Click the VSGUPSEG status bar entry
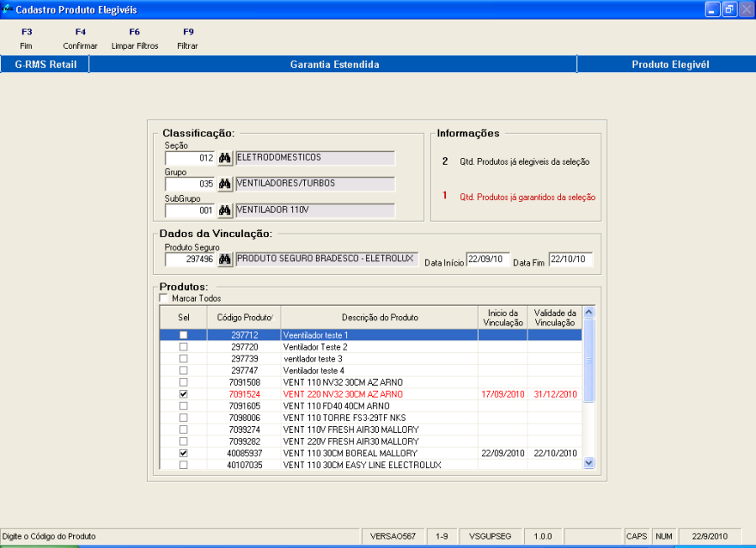Image resolution: width=756 pixels, height=548 pixels. tap(490, 536)
